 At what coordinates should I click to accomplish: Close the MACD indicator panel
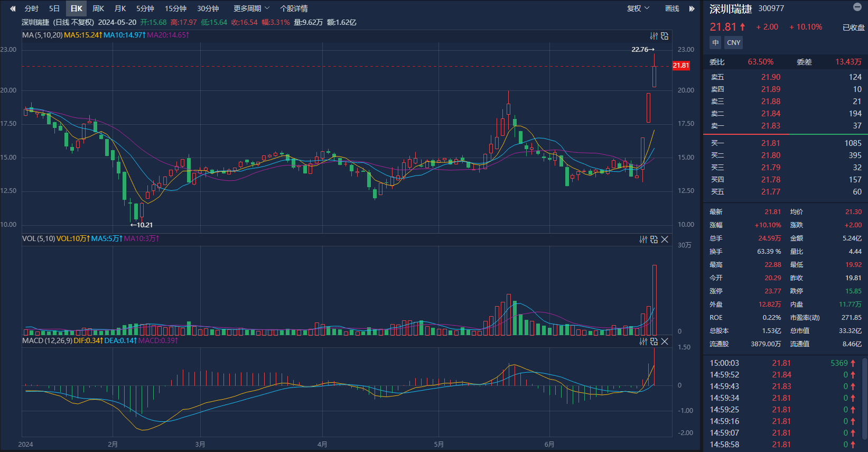(x=665, y=342)
